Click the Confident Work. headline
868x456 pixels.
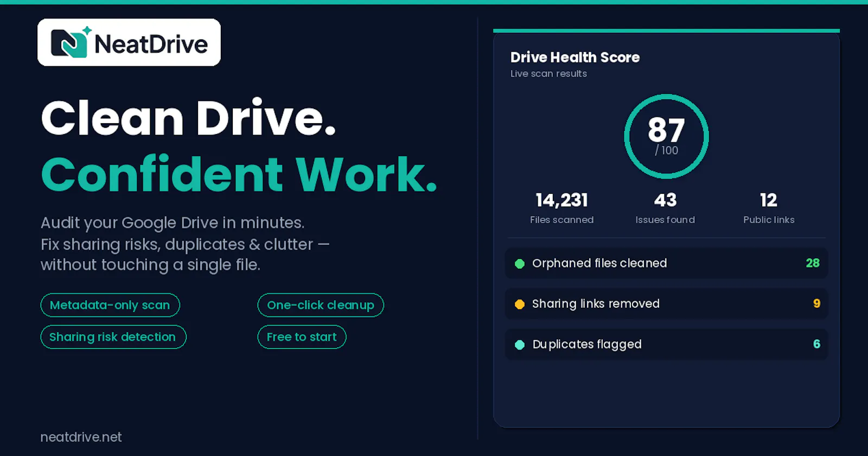(239, 174)
